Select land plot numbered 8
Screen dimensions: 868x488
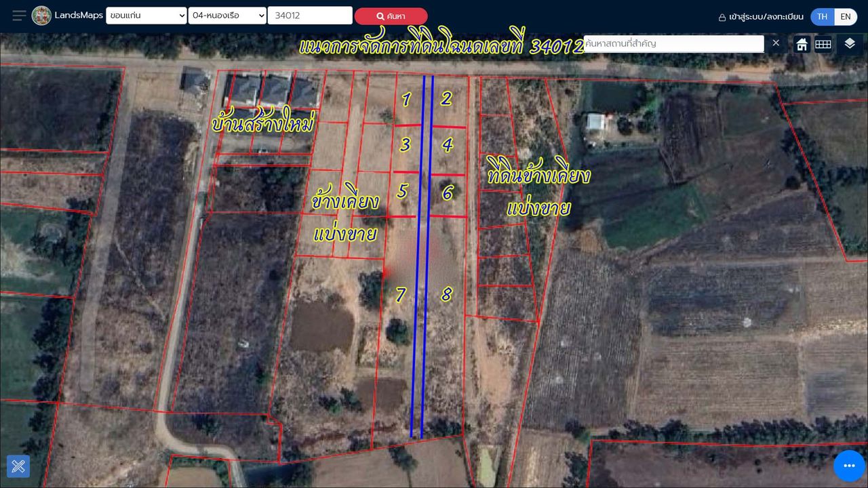pyautogui.click(x=446, y=295)
